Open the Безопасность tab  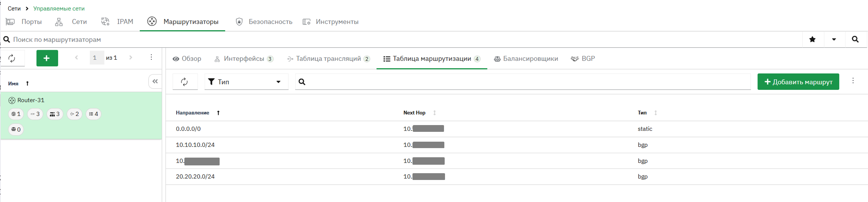(x=264, y=22)
